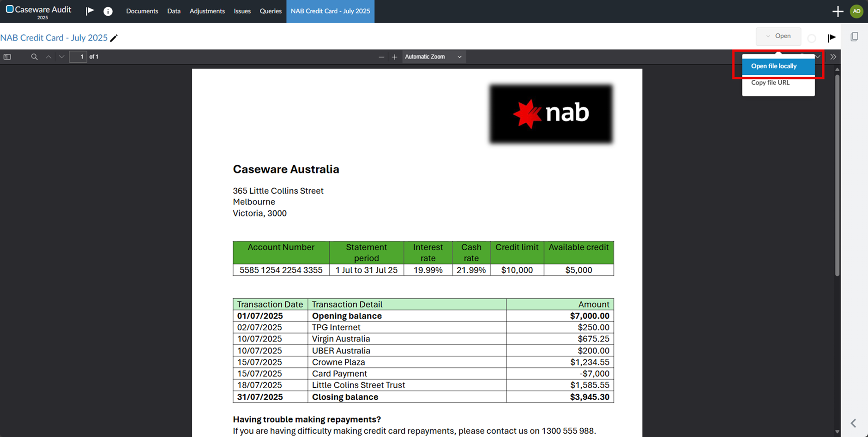
Task: Collapse the right side panel chevron
Action: [854, 423]
